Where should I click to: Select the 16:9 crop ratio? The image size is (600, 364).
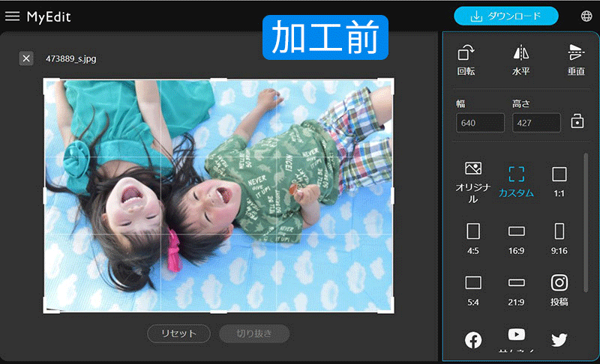(516, 240)
